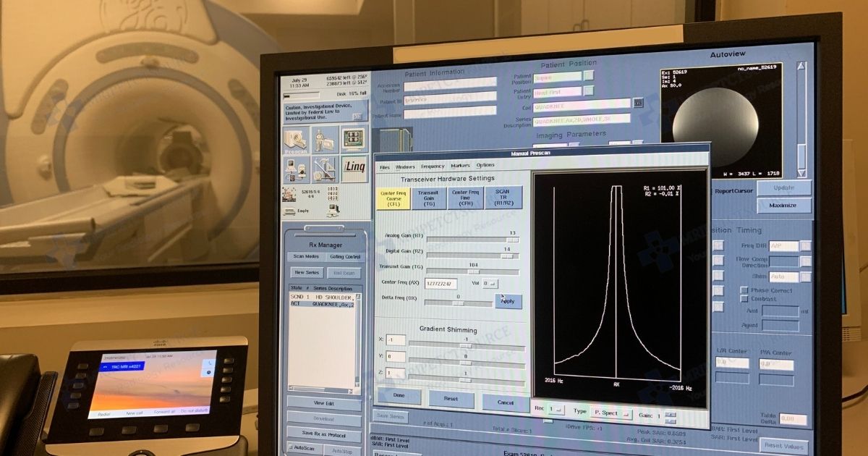
Task: Select Center Freq Fine (CFH) mode
Action: [465, 198]
